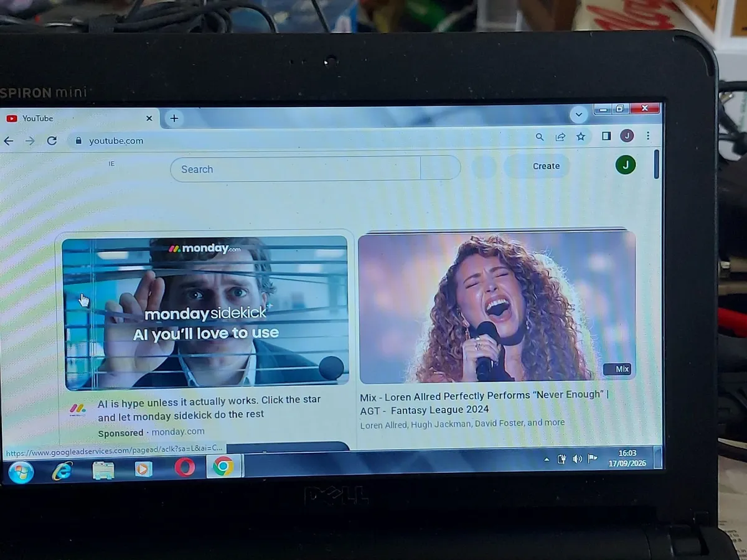Click the browser forward arrow

[30, 141]
